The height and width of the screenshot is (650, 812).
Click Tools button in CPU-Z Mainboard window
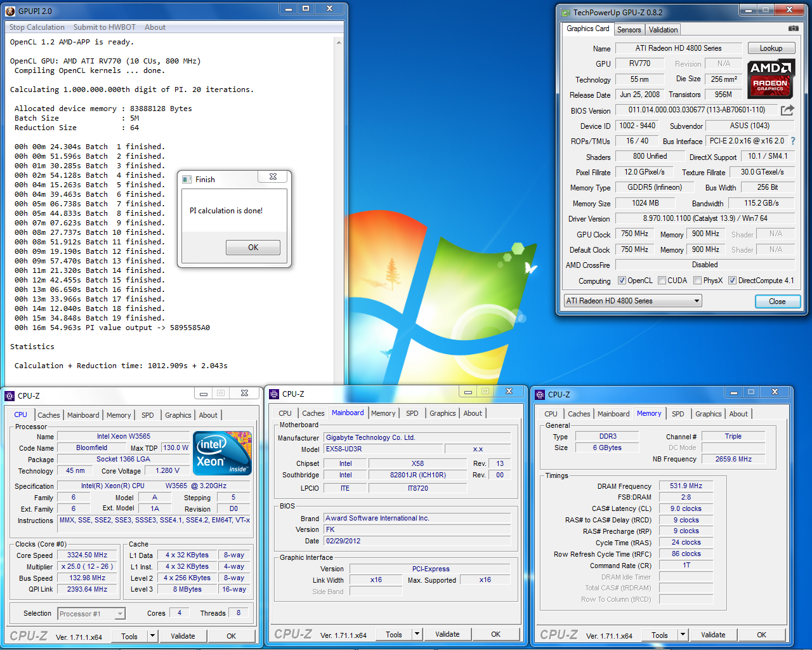[394, 635]
